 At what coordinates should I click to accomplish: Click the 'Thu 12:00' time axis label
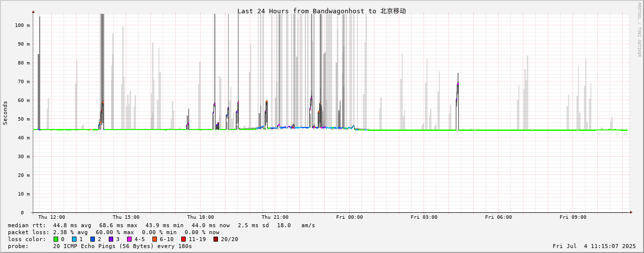[x=52, y=217]
